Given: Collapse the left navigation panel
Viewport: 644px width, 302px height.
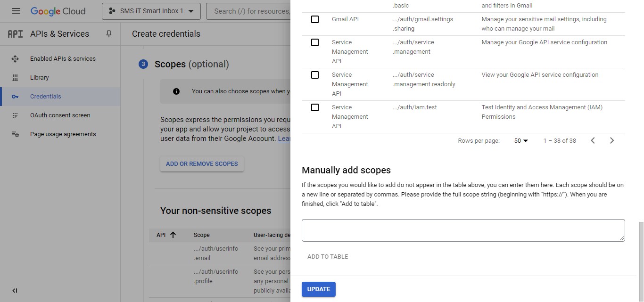Looking at the screenshot, I should pyautogui.click(x=15, y=291).
